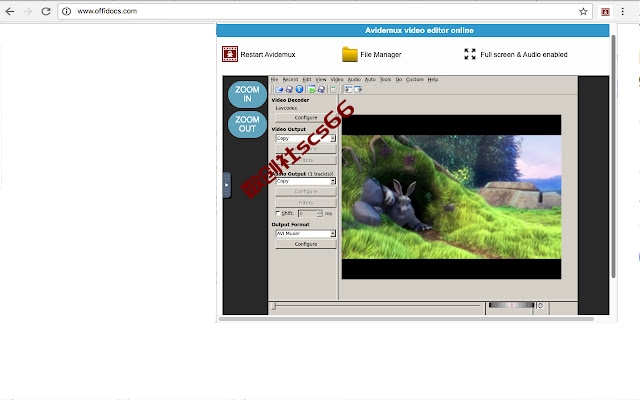Bookmark page with the star icon

click(583, 11)
